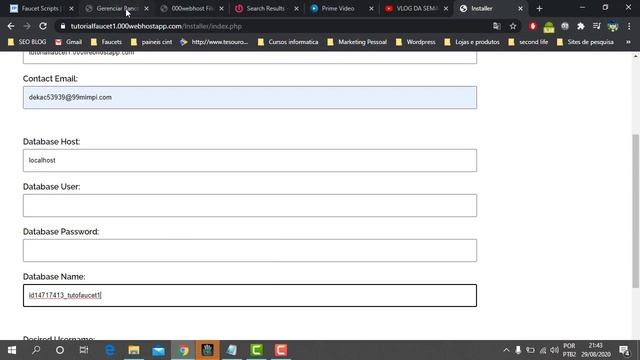Open the Sites de pesquisa bookmark folder

[585, 42]
